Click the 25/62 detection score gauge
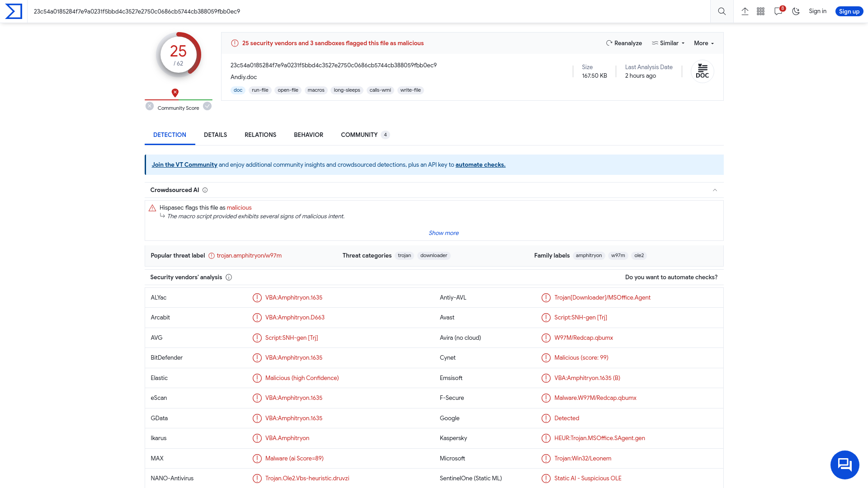Screen dimensions: 868x488 pyautogui.click(x=179, y=55)
